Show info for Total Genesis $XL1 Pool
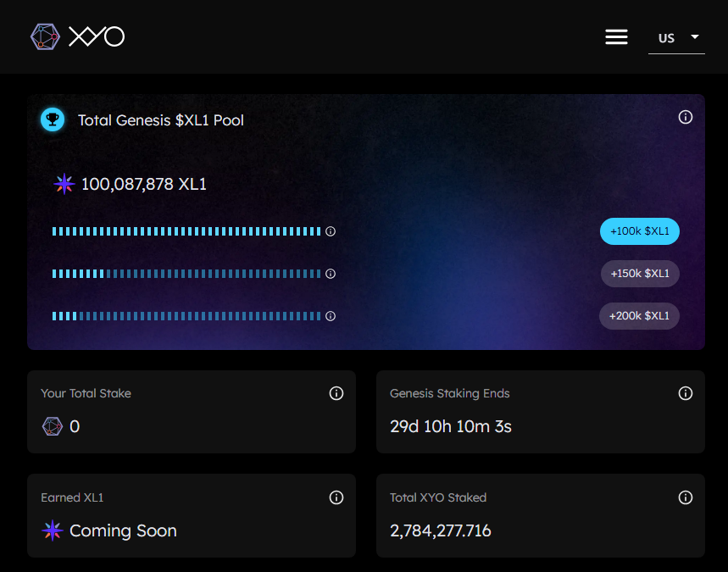 (x=686, y=117)
